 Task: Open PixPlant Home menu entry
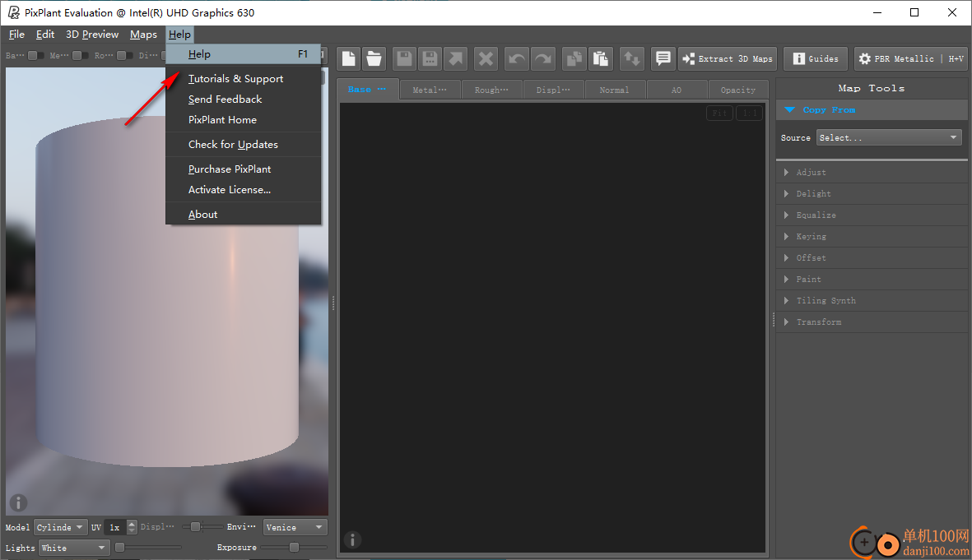coord(243,119)
